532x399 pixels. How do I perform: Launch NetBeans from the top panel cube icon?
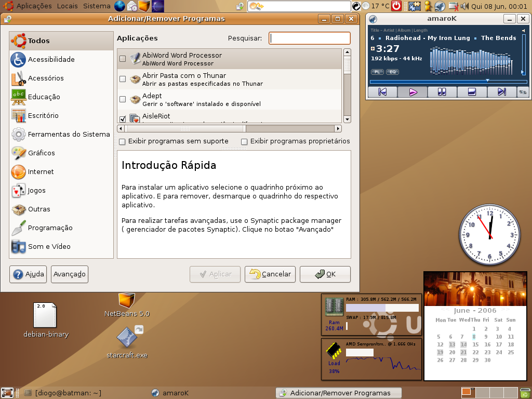144,6
